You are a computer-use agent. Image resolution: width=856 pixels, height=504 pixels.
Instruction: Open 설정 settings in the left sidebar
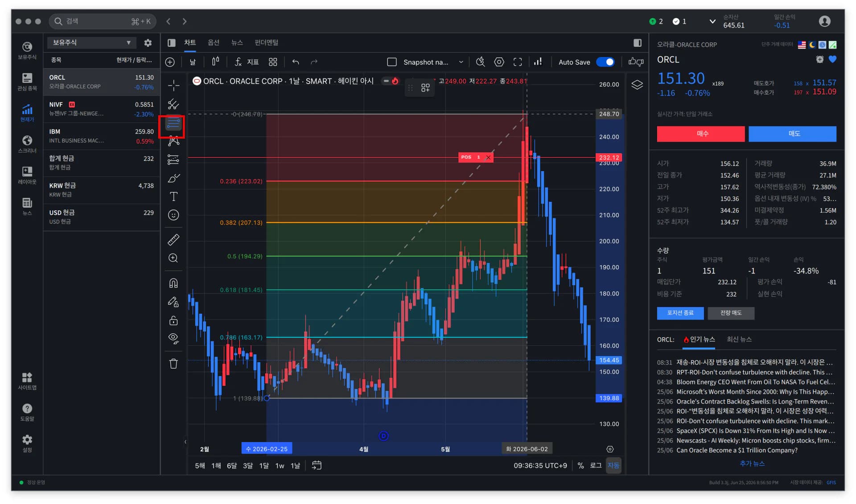point(27,443)
